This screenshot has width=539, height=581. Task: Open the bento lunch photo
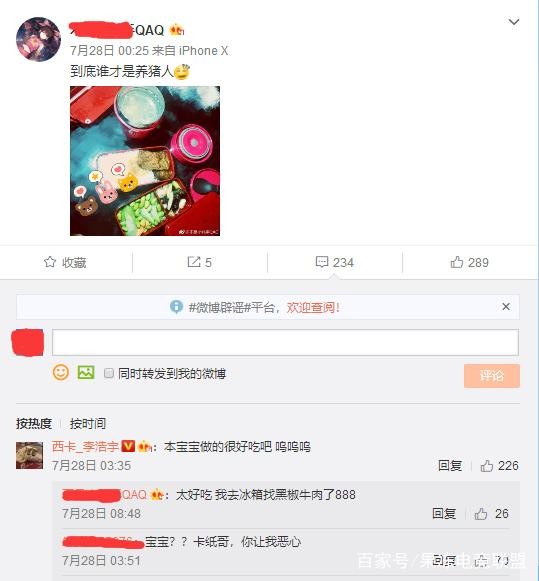click(x=145, y=161)
